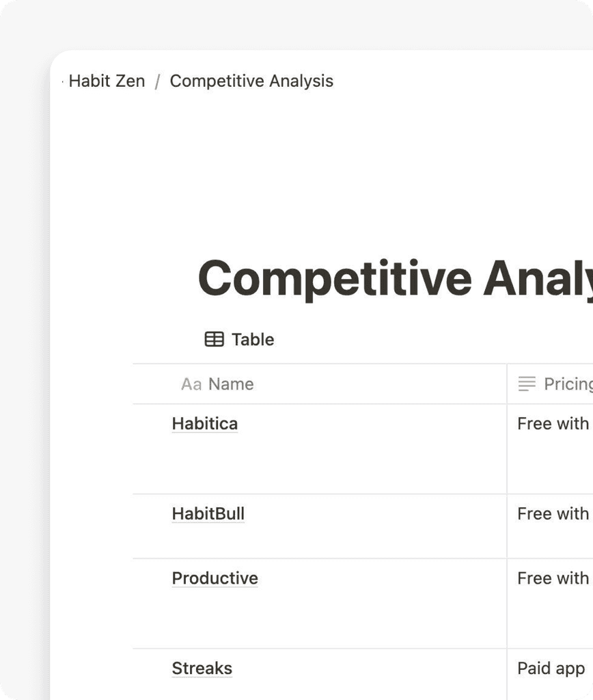This screenshot has height=700, width=593.
Task: Open the Habitica page
Action: pyautogui.click(x=204, y=424)
